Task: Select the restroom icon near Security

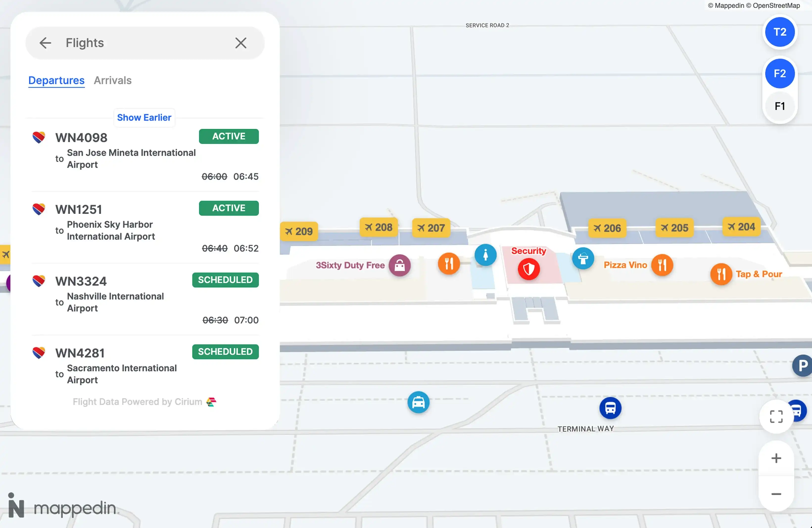Action: 485,255
